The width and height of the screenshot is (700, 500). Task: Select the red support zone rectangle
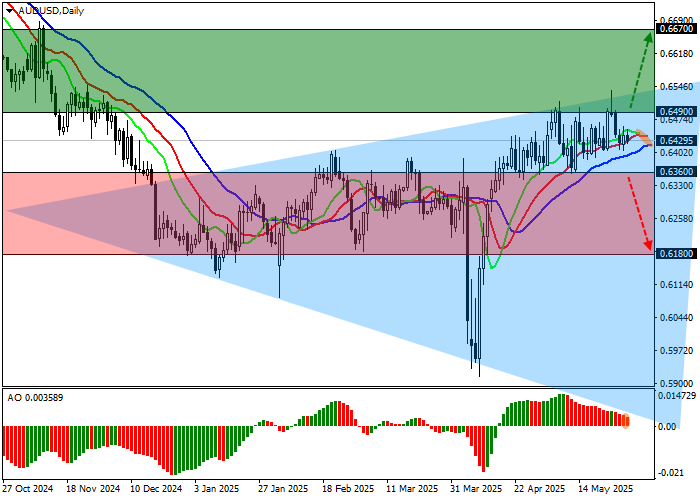pyautogui.click(x=300, y=213)
